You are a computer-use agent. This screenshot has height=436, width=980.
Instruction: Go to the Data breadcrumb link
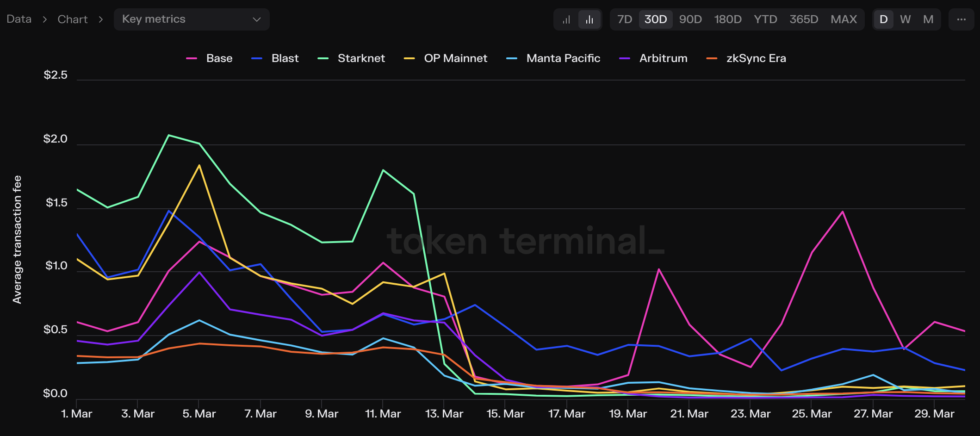pos(19,19)
